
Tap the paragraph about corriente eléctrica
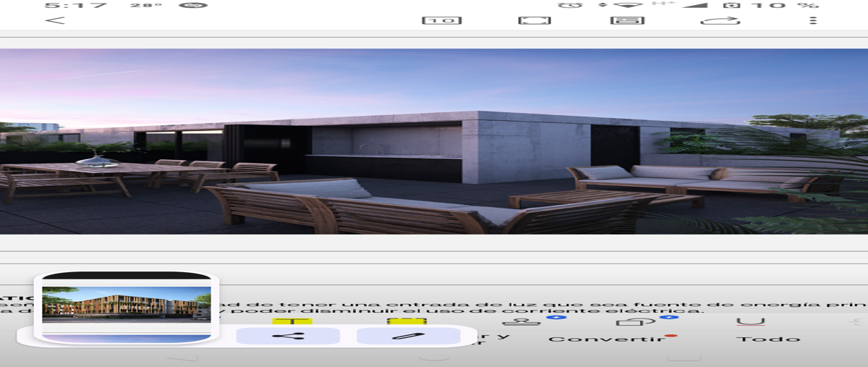click(x=434, y=304)
